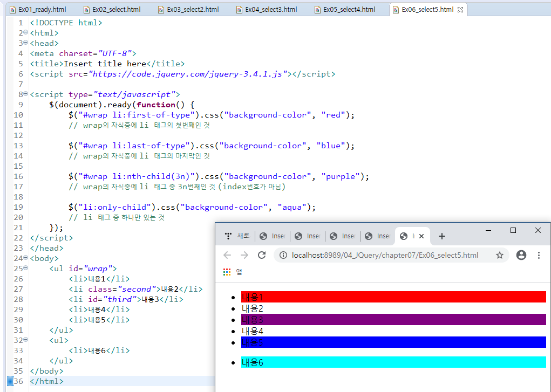Collapse the script block fold on line 8
This screenshot has width=551, height=392.
coord(26,94)
